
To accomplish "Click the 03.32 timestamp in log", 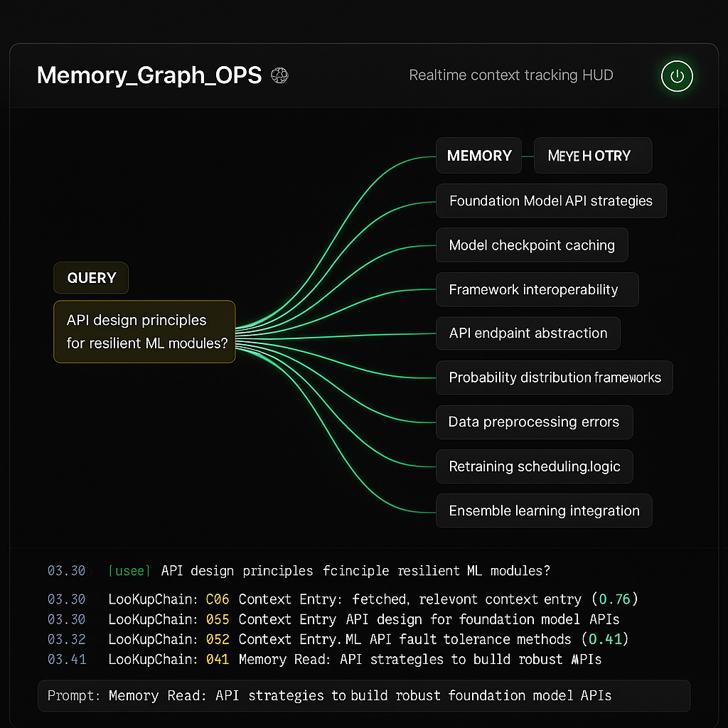I will [66, 639].
